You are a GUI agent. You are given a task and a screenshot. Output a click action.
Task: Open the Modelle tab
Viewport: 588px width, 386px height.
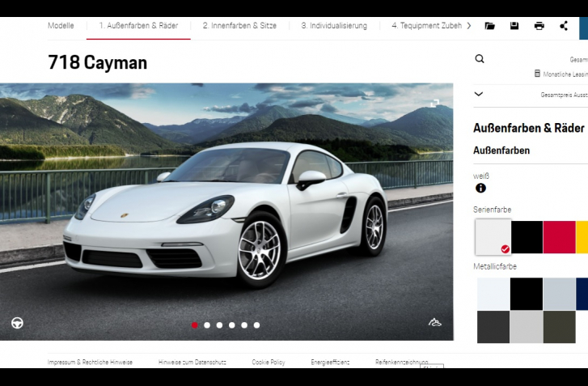coord(61,26)
